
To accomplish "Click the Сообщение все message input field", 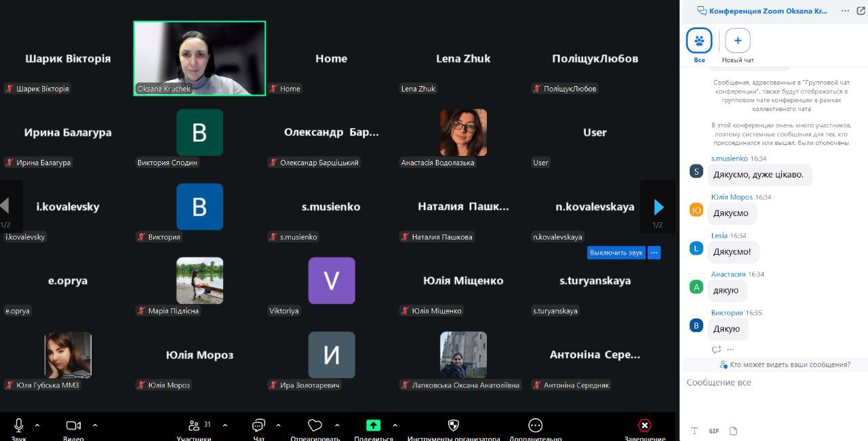I will point(773,383).
